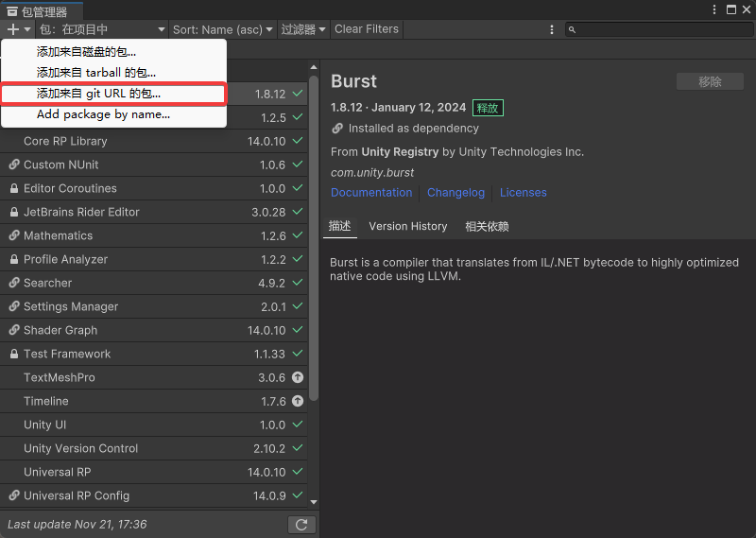Click the Clear Filters button
The height and width of the screenshot is (538, 756).
tap(367, 29)
